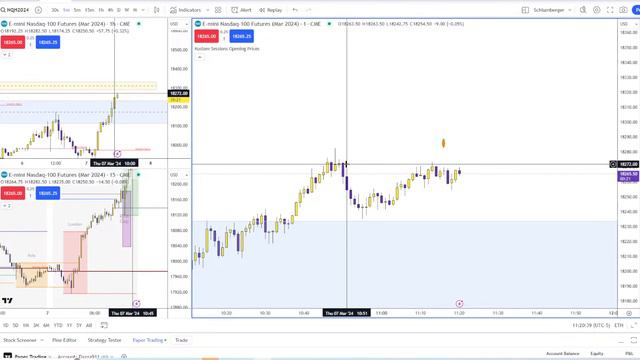This screenshot has width=640, height=360.
Task: Toggle maximize chart icon next to ETH
Action: [634, 325]
